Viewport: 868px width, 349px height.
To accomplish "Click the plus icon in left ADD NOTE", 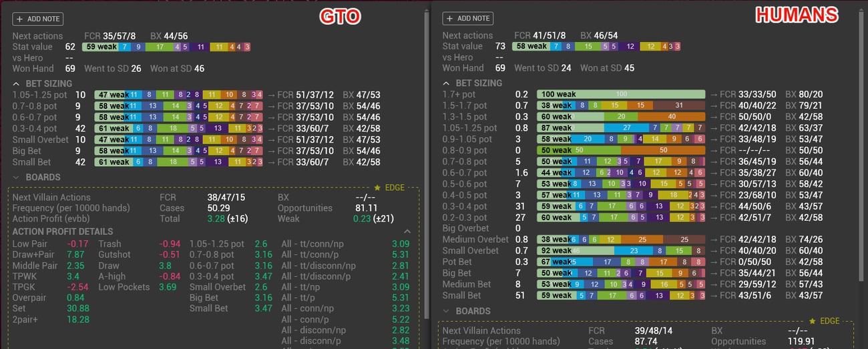I will [19, 19].
